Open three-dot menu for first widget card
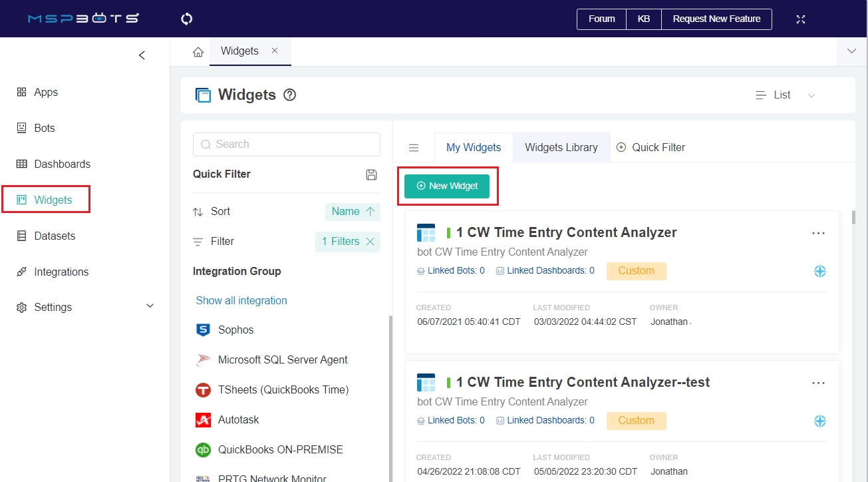This screenshot has height=482, width=868. (818, 233)
